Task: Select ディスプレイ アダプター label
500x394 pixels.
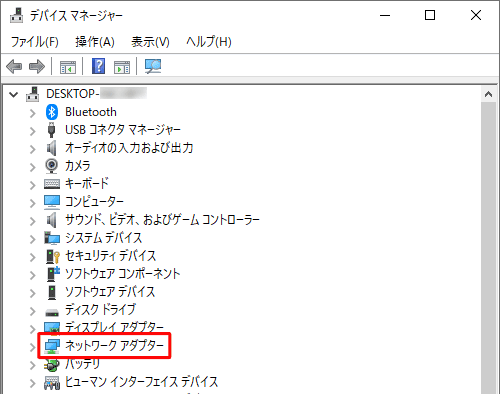Action: [114, 327]
